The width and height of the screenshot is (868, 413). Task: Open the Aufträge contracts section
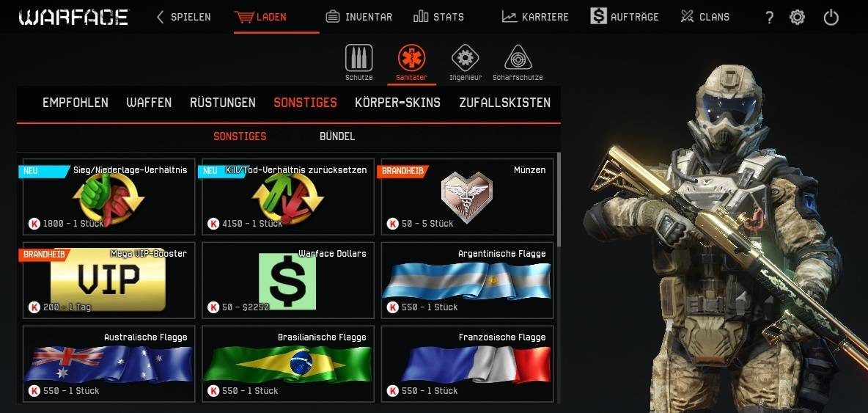[625, 17]
